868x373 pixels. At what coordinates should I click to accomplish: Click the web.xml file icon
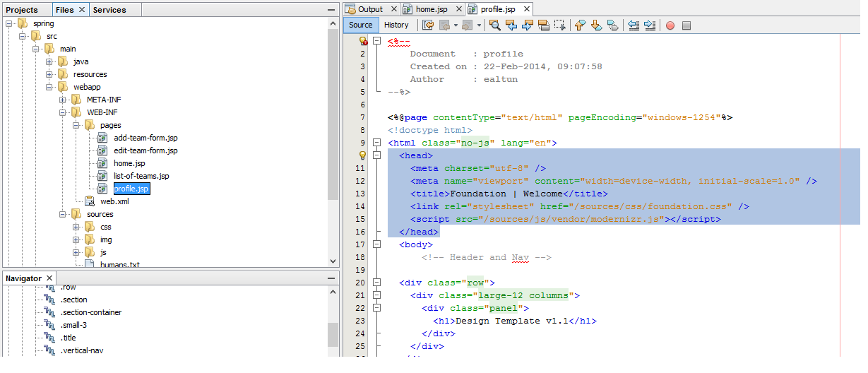pyautogui.click(x=89, y=201)
